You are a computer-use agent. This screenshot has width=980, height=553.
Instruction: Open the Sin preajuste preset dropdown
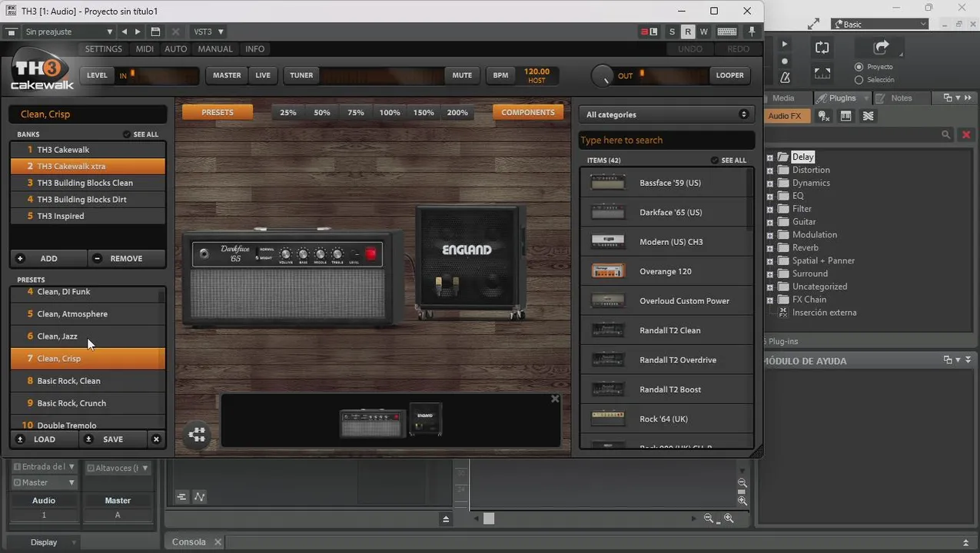pos(69,31)
